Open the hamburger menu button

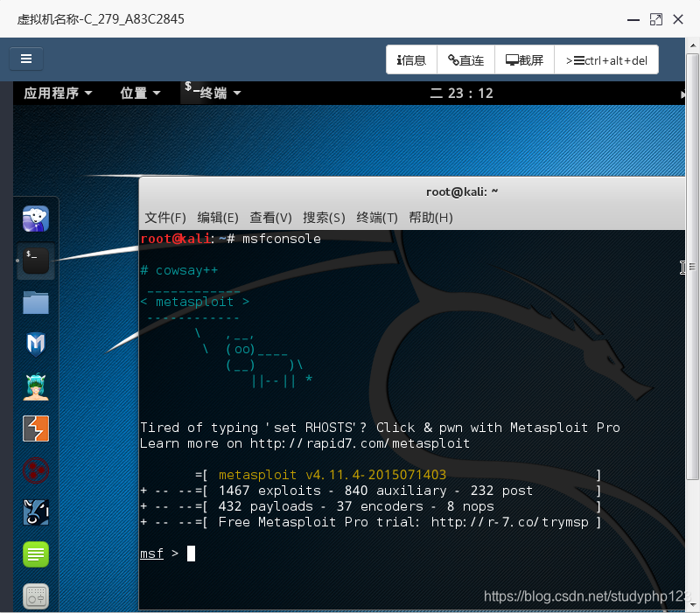(x=26, y=59)
